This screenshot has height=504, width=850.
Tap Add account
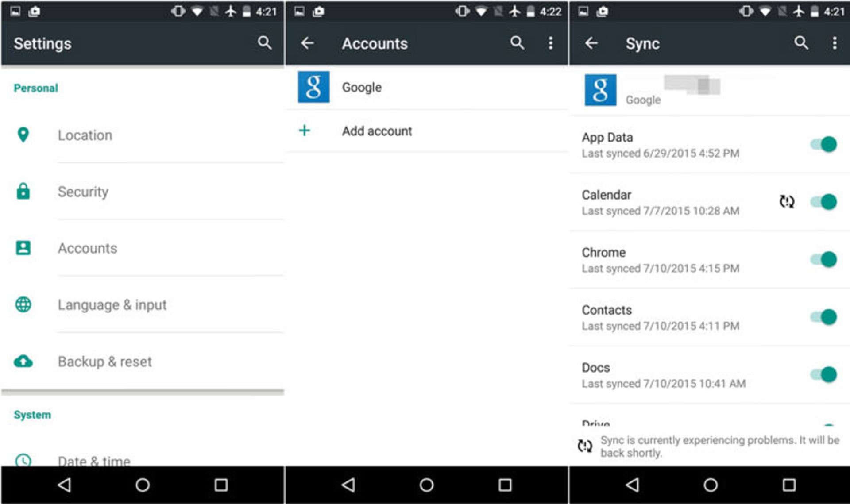pos(427,131)
